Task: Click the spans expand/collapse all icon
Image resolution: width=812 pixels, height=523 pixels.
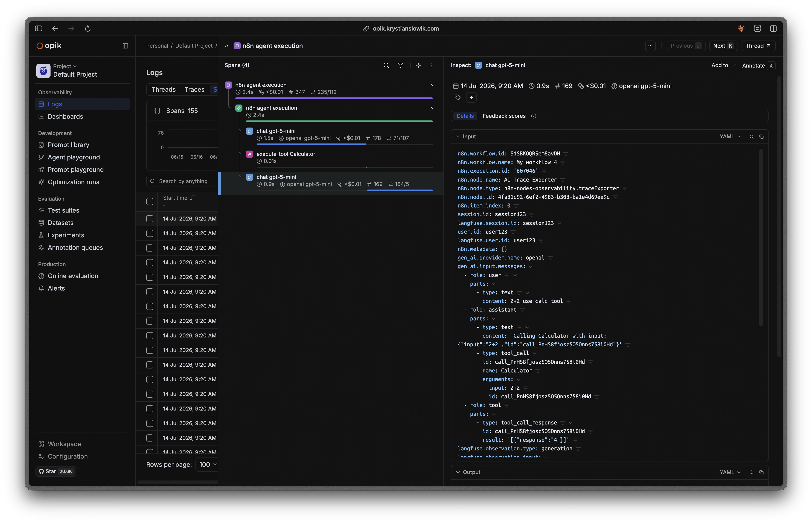Action: 418,65
